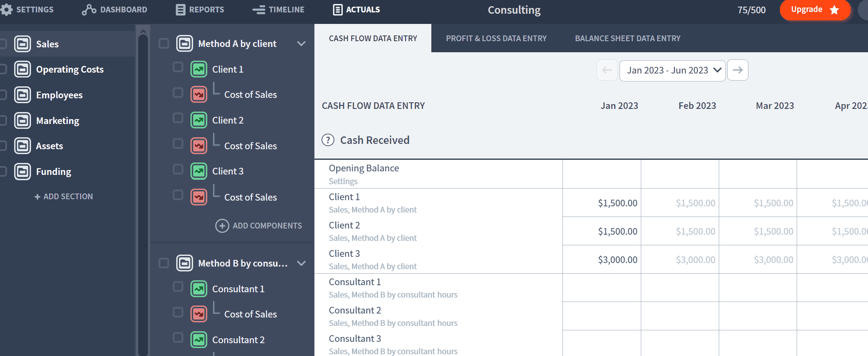Open the Timeline menu
Viewport: 868px width, 356px height.
pos(279,10)
